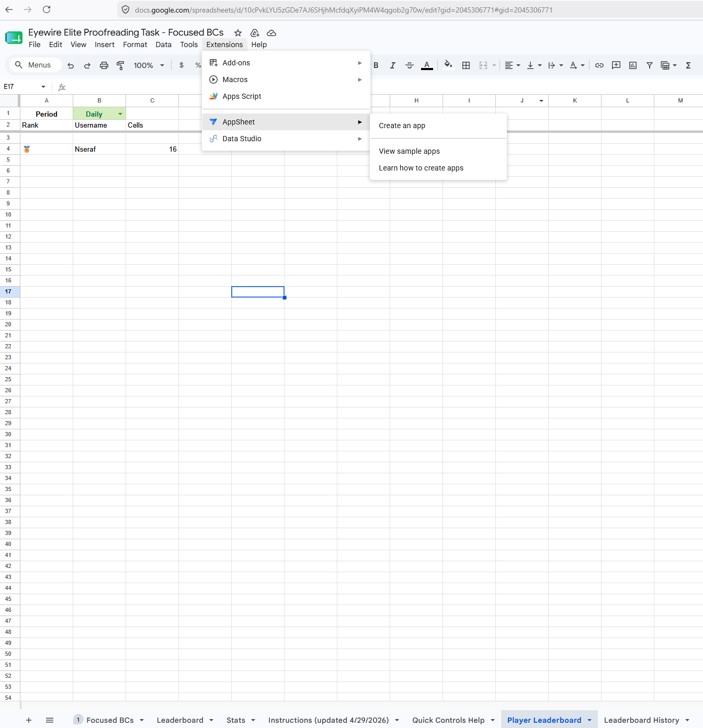Open the Focused BCs tab dropdown arrow
The width and height of the screenshot is (703, 728).
coord(142,720)
